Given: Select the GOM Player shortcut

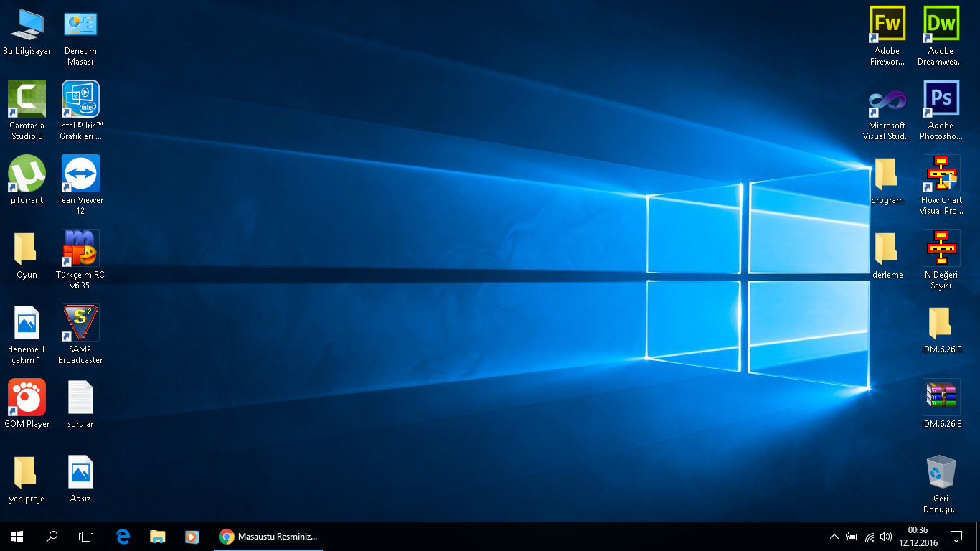Looking at the screenshot, I should [x=27, y=404].
